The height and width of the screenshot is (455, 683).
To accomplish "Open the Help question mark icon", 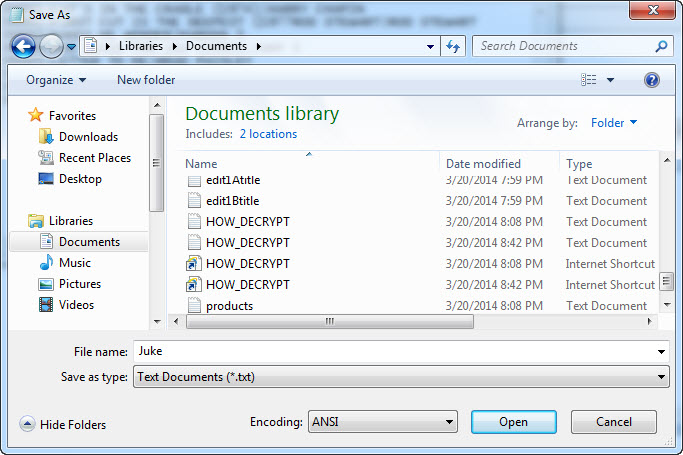I will pos(652,80).
